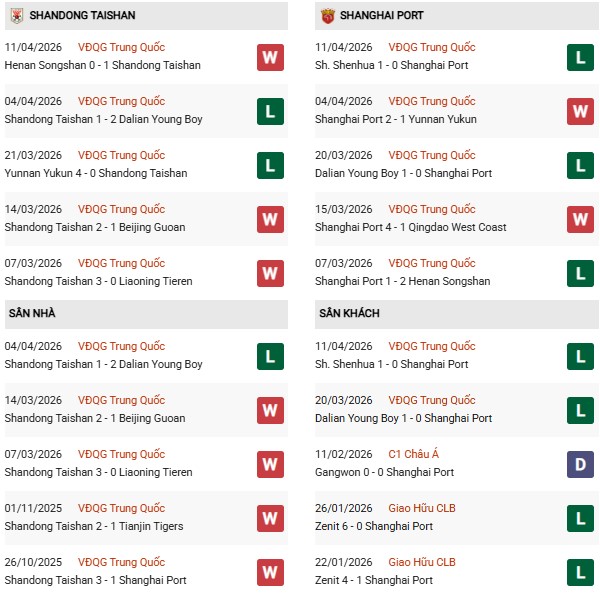Select the SÂN NHÀ section header
This screenshot has height=594, width=600.
[31, 314]
